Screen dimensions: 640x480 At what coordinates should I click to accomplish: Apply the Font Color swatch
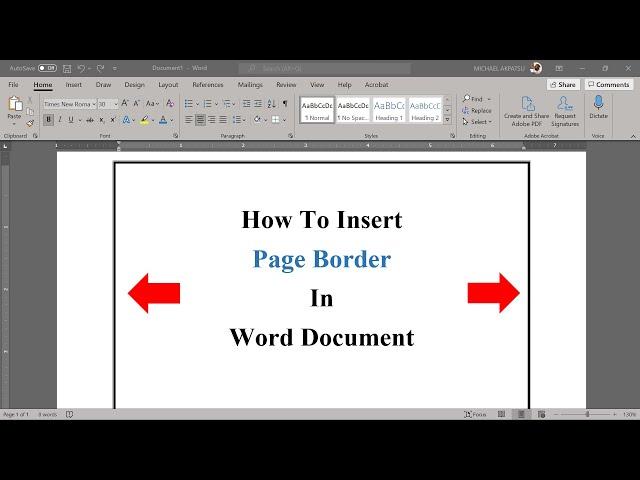click(x=163, y=120)
